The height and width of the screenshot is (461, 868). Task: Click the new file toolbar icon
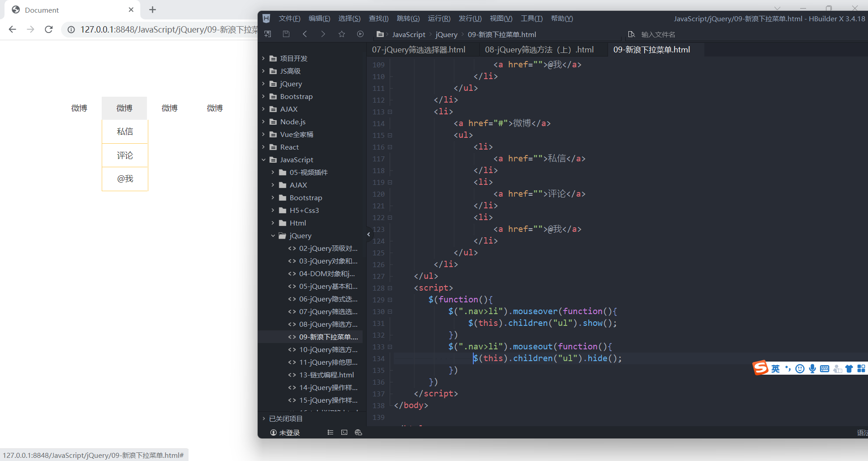tap(268, 34)
